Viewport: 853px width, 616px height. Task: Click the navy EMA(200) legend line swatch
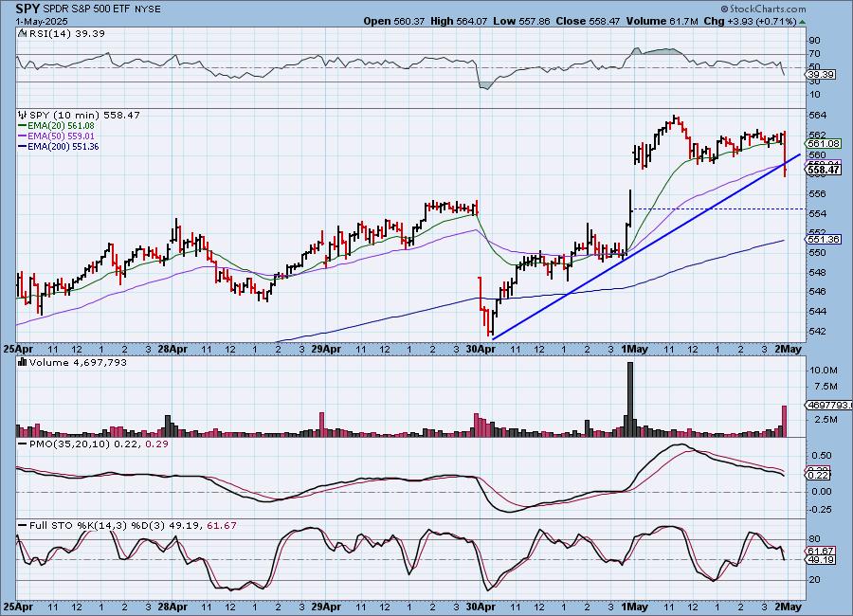click(22, 146)
